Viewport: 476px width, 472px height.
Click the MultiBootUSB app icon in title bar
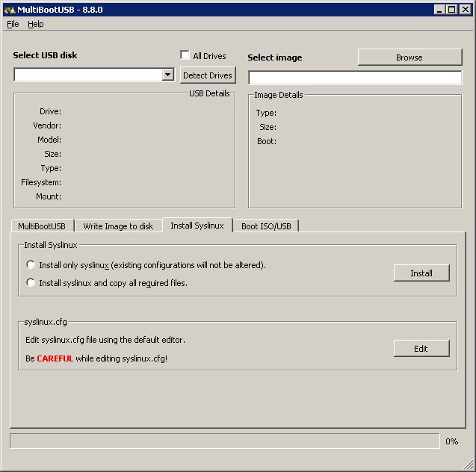pyautogui.click(x=10, y=10)
